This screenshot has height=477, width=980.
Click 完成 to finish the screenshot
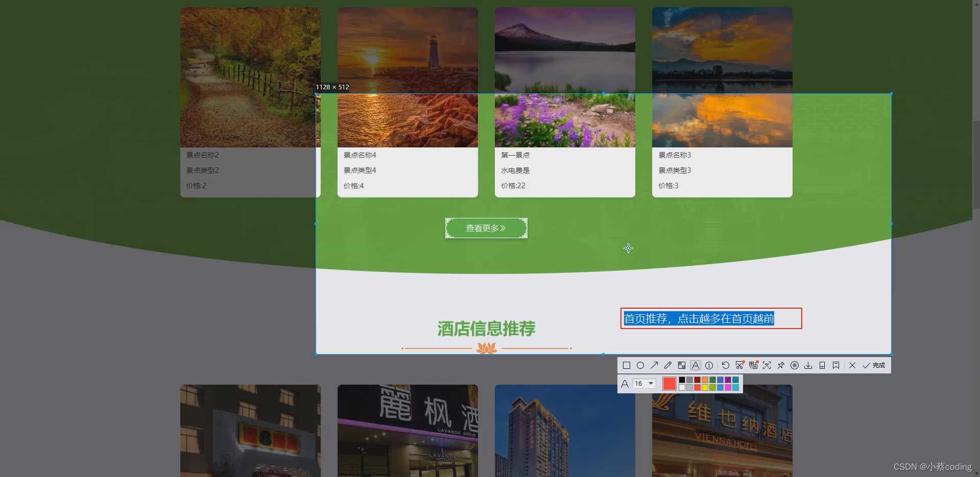tap(874, 365)
